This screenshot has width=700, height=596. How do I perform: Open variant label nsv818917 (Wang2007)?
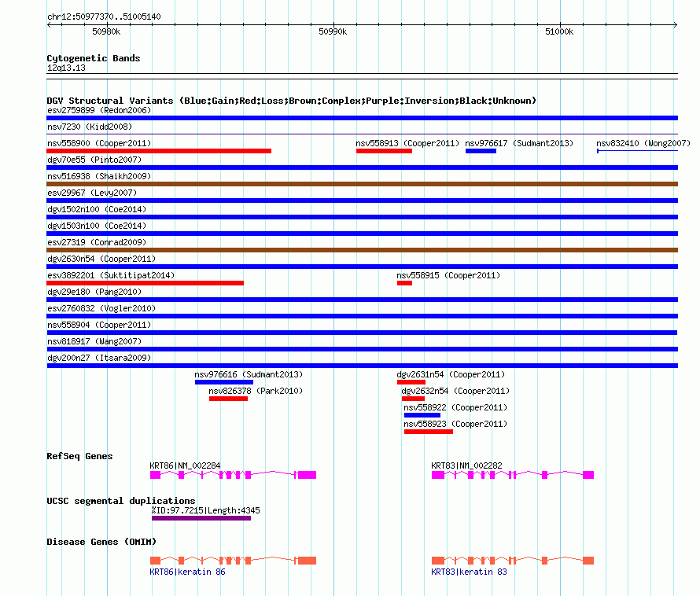tap(94, 341)
